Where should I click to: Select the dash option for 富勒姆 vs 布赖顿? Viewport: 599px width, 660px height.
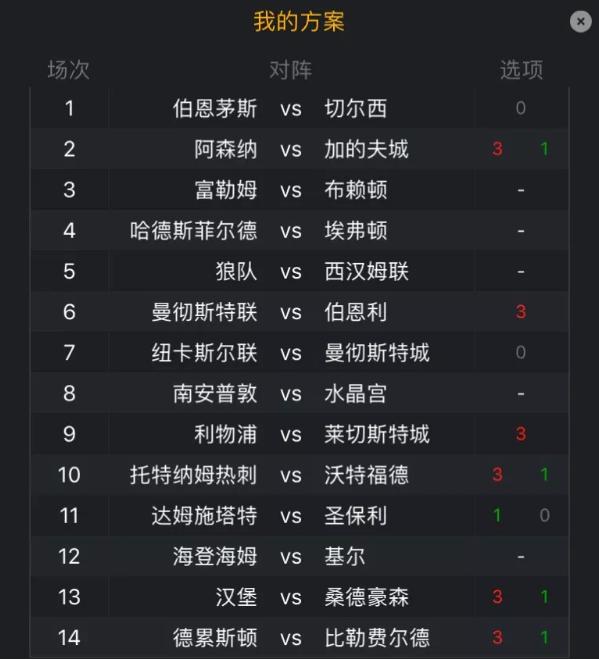click(x=521, y=190)
